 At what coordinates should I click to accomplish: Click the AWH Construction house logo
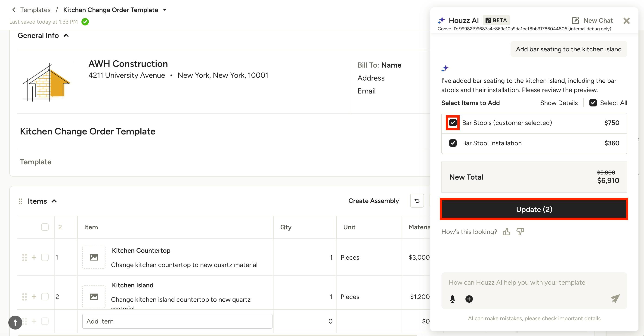[47, 82]
